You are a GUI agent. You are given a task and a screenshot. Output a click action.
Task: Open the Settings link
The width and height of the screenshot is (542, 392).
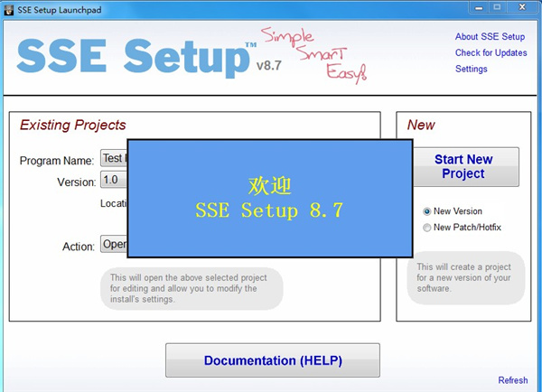pos(471,70)
